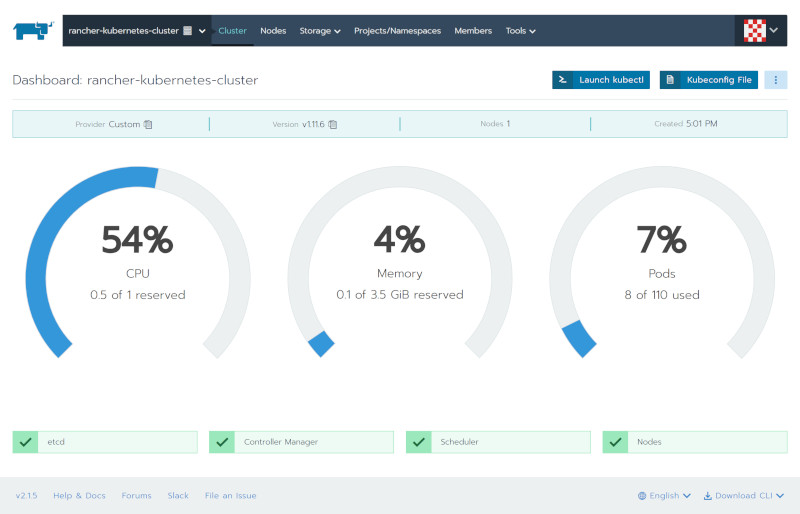Open the Members tab
This screenshot has height=514, width=800.
[473, 31]
